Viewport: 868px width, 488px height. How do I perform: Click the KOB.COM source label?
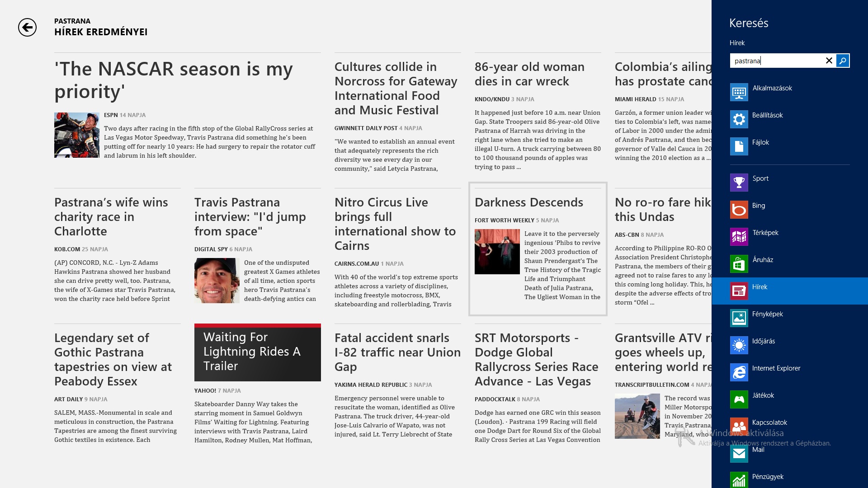click(x=67, y=249)
